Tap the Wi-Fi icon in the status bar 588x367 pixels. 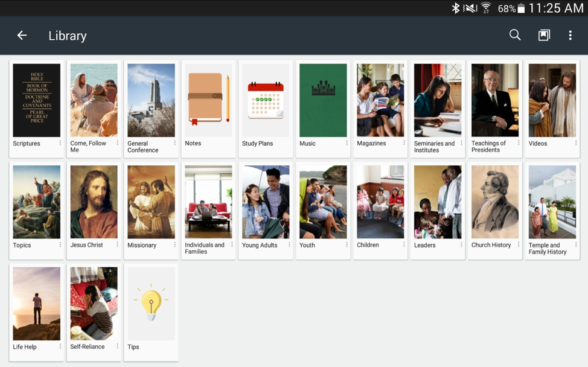coord(486,8)
